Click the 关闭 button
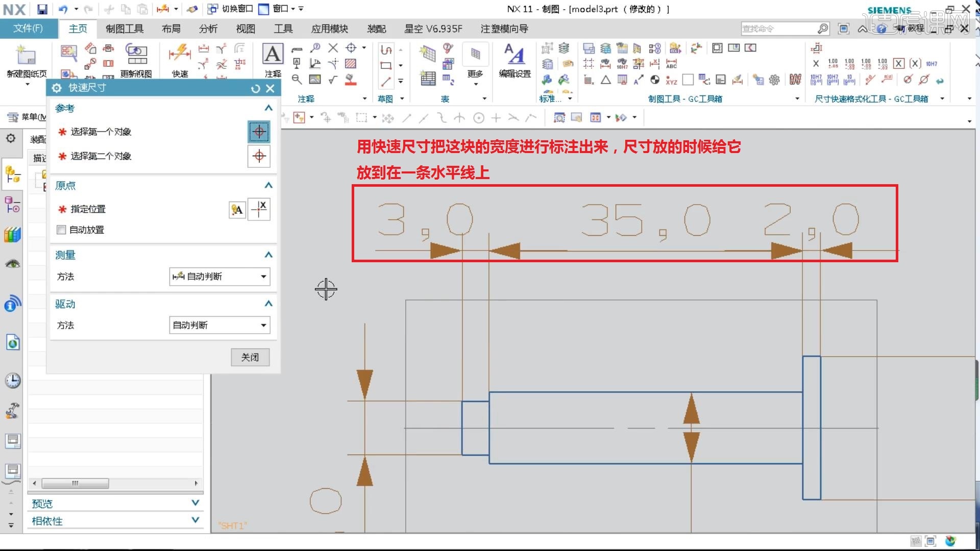The height and width of the screenshot is (551, 980). (x=250, y=358)
